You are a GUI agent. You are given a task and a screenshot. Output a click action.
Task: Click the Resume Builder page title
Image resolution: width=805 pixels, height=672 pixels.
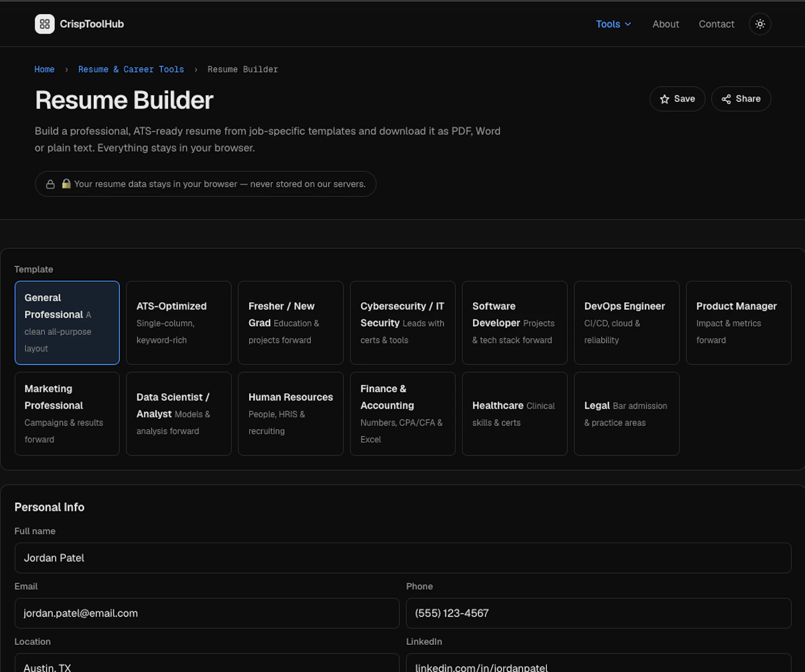124,100
